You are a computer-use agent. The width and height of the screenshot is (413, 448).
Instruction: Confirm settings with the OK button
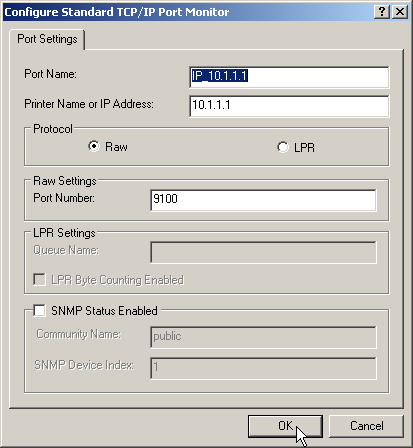285,426
